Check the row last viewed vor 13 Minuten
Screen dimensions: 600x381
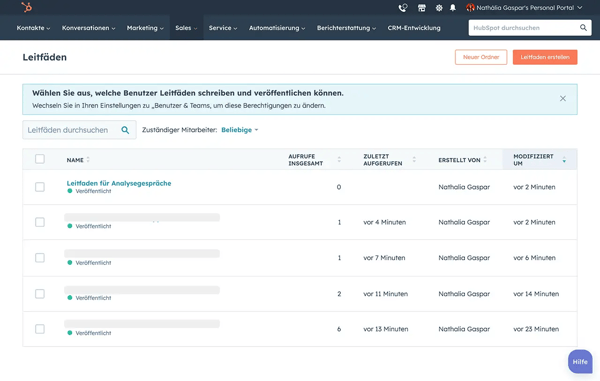(x=40, y=329)
